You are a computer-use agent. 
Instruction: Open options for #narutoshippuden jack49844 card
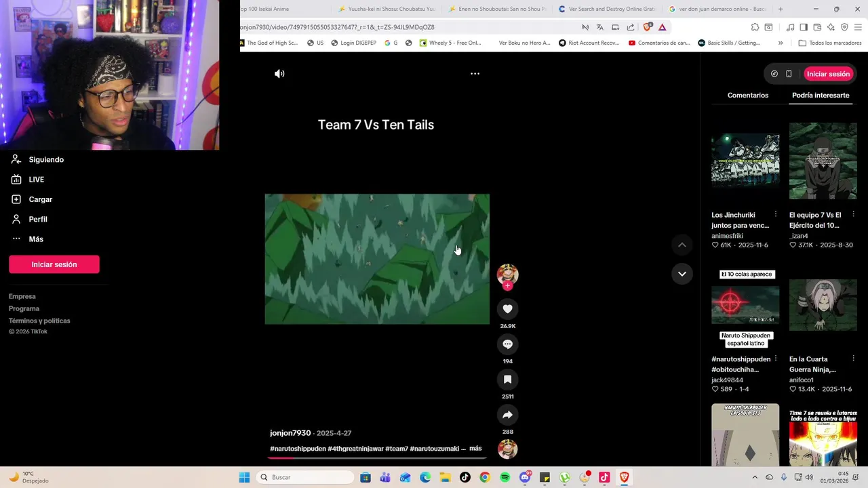pyautogui.click(x=776, y=359)
